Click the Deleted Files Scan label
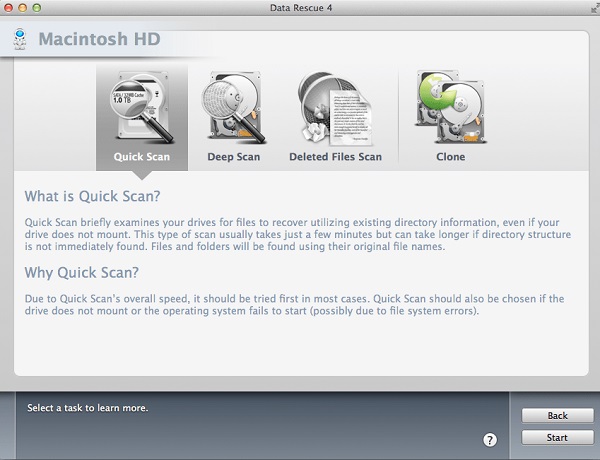The height and width of the screenshot is (460, 600). 335,157
